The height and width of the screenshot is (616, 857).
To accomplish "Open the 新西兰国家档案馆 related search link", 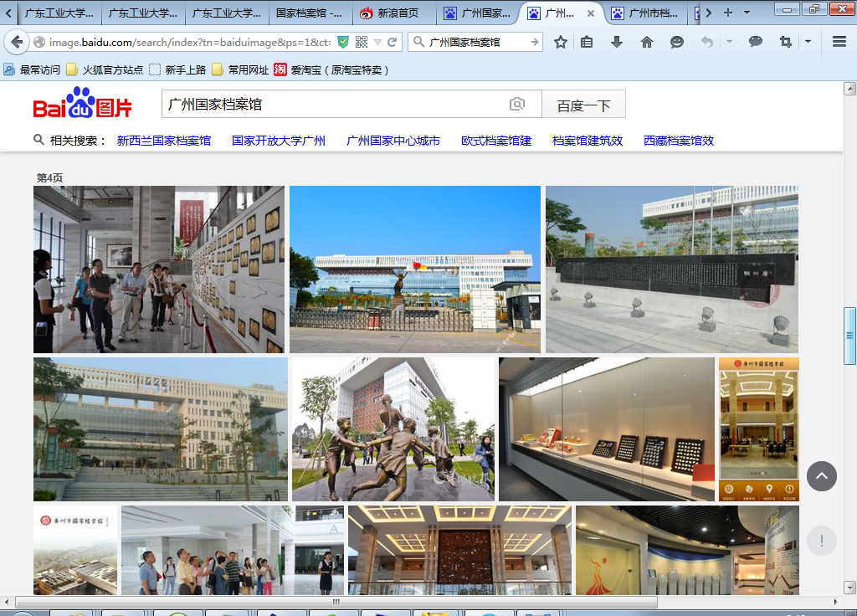I will [x=163, y=141].
